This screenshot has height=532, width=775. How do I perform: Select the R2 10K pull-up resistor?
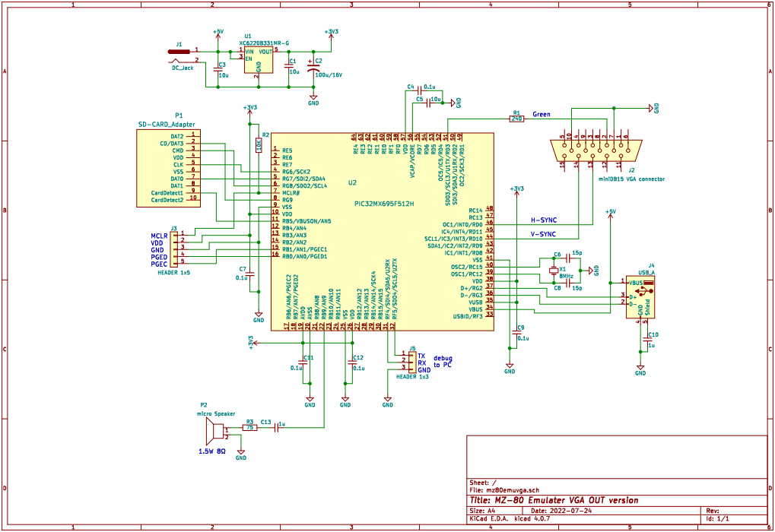259,145
